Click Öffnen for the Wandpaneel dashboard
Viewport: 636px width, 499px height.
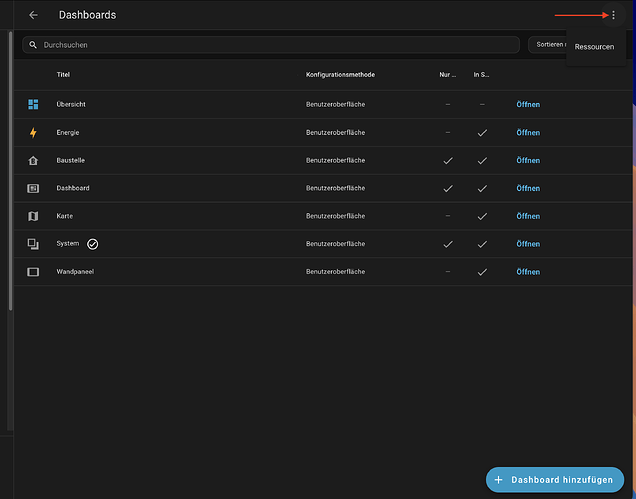point(528,272)
